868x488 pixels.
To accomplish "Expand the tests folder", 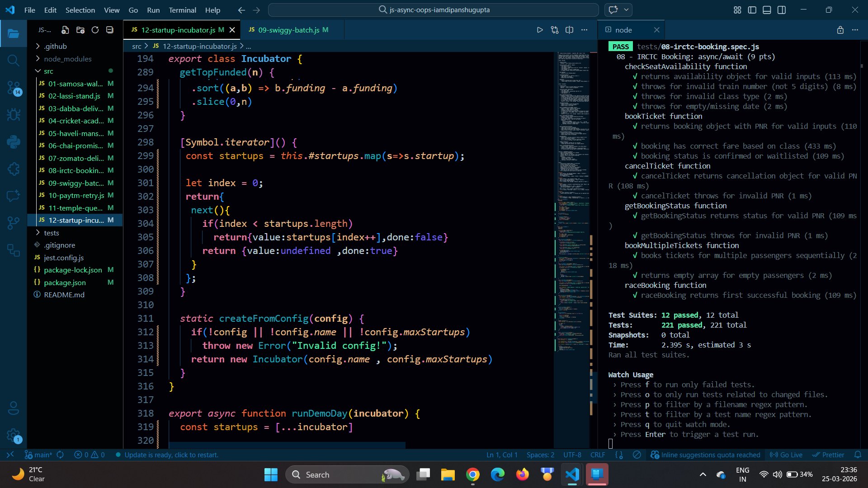I will pos(51,233).
